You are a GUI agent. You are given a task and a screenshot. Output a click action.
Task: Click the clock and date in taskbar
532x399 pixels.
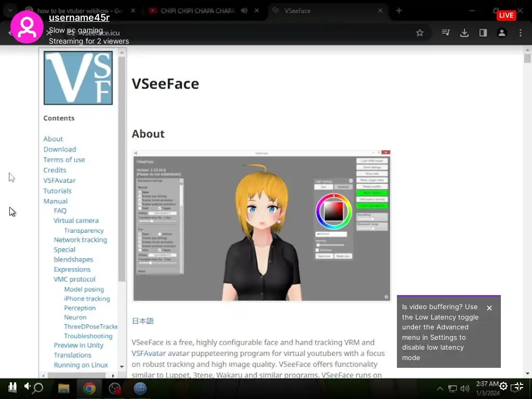[487, 389]
